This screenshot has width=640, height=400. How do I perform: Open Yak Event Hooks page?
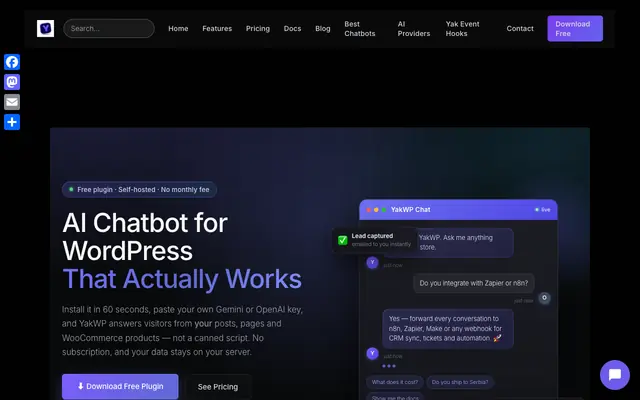point(462,29)
